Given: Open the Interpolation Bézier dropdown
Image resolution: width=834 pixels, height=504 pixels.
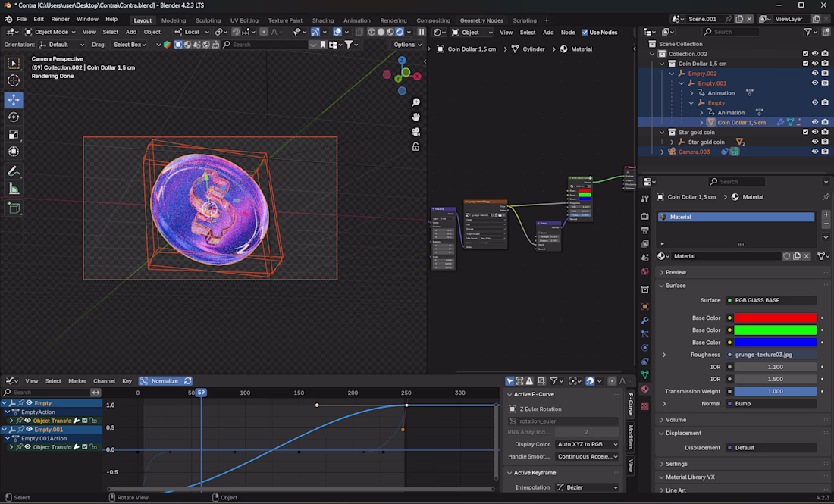Looking at the screenshot, I should 587,487.
